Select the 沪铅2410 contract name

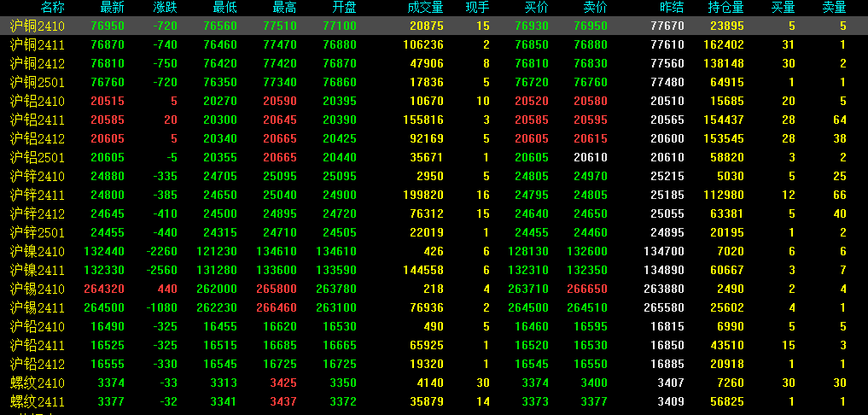[x=37, y=327]
